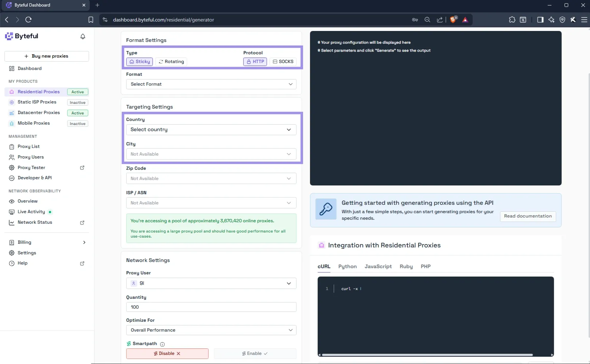
Task: Select Sticky proxy type
Action: [x=140, y=62]
